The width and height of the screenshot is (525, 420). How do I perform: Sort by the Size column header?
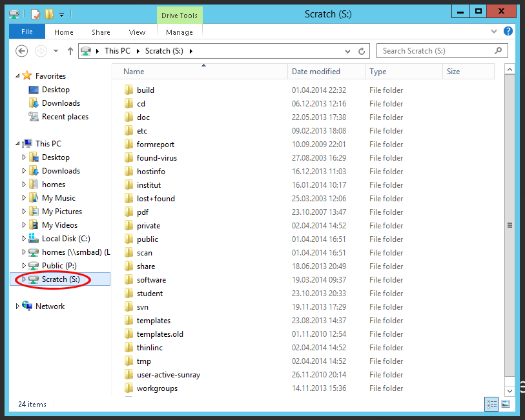[469, 71]
